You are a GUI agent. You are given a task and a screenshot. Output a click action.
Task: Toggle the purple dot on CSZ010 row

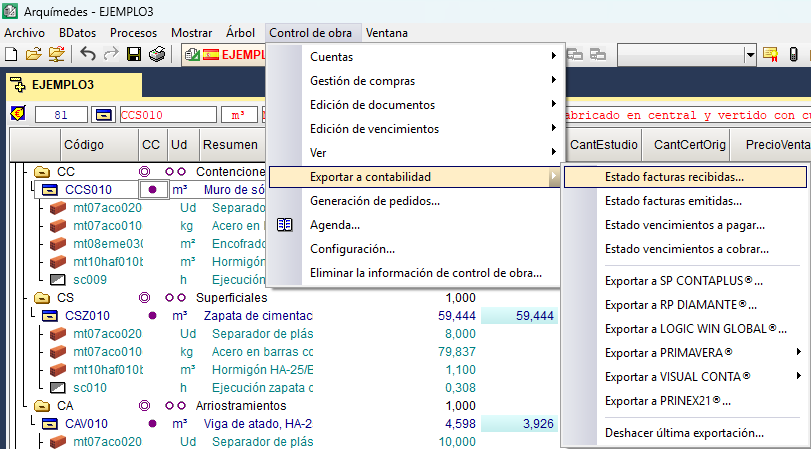[x=152, y=316]
